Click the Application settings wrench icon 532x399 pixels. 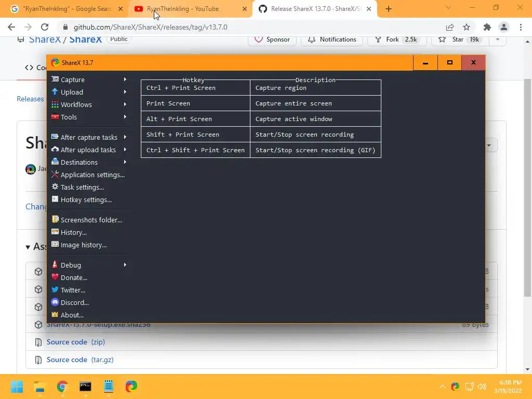[55, 175]
